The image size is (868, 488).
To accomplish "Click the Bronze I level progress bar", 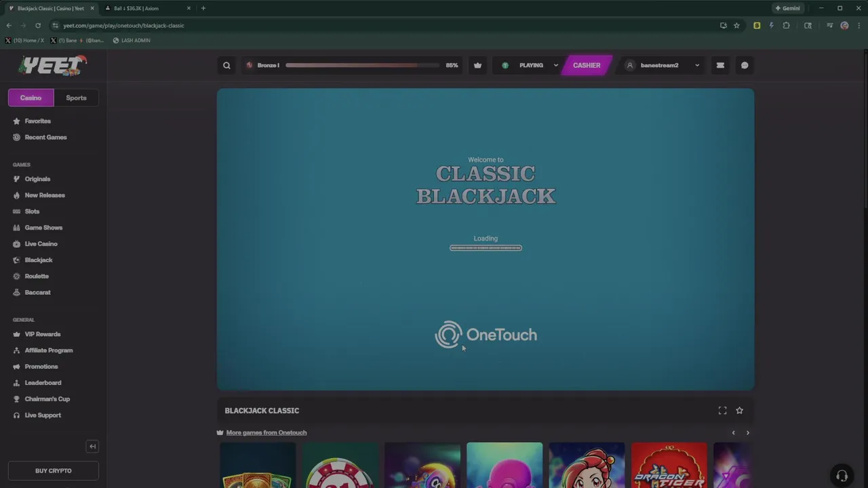I will 363,66.
